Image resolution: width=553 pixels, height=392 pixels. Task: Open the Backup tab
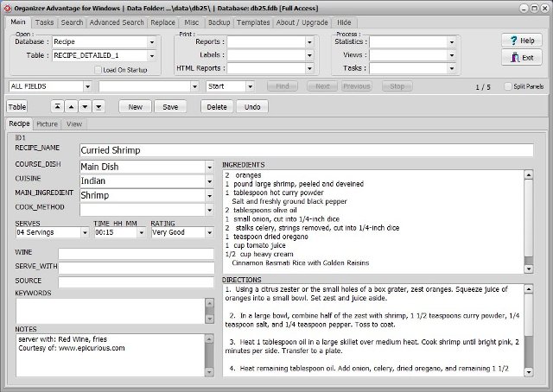(x=219, y=22)
